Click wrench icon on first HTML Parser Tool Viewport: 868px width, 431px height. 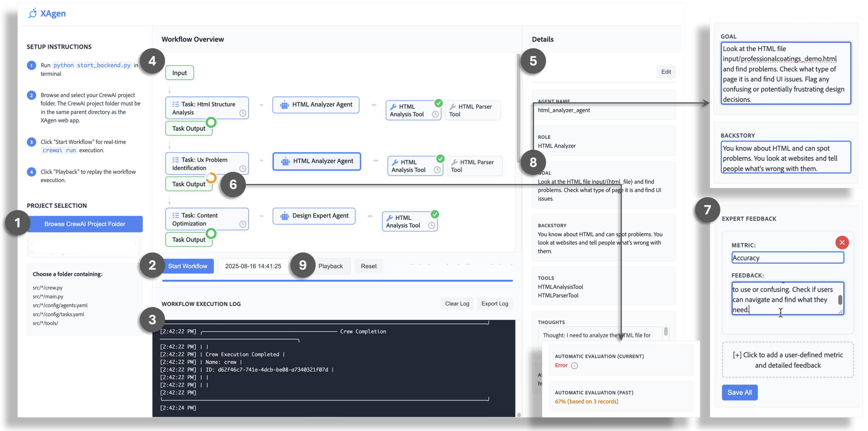tap(452, 107)
